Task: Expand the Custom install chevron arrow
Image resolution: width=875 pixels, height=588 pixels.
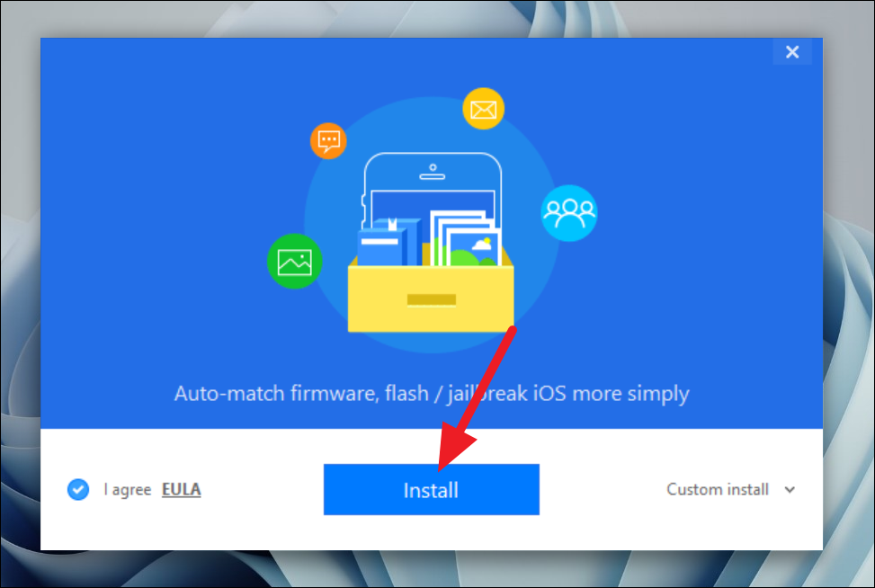Action: click(790, 490)
